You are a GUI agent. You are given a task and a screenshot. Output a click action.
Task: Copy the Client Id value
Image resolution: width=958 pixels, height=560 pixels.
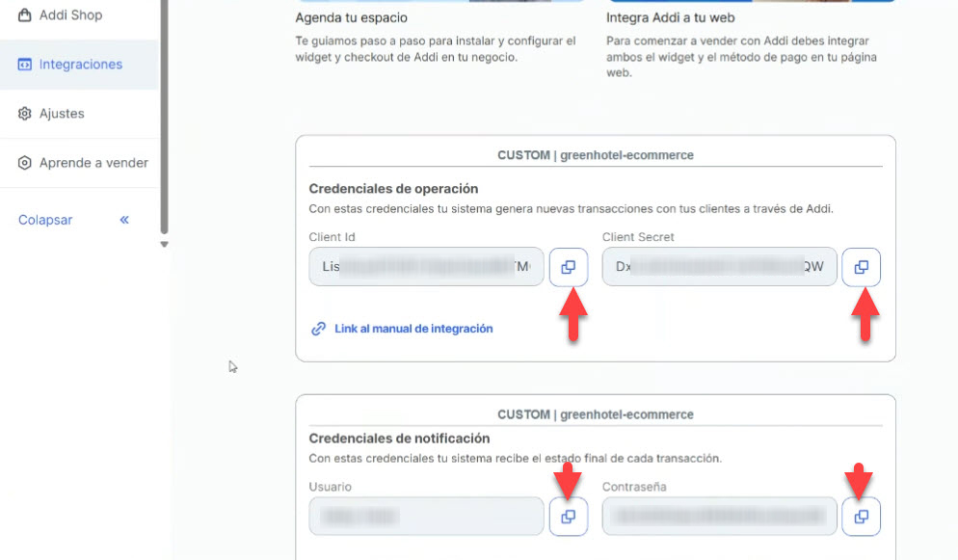pyautogui.click(x=569, y=267)
